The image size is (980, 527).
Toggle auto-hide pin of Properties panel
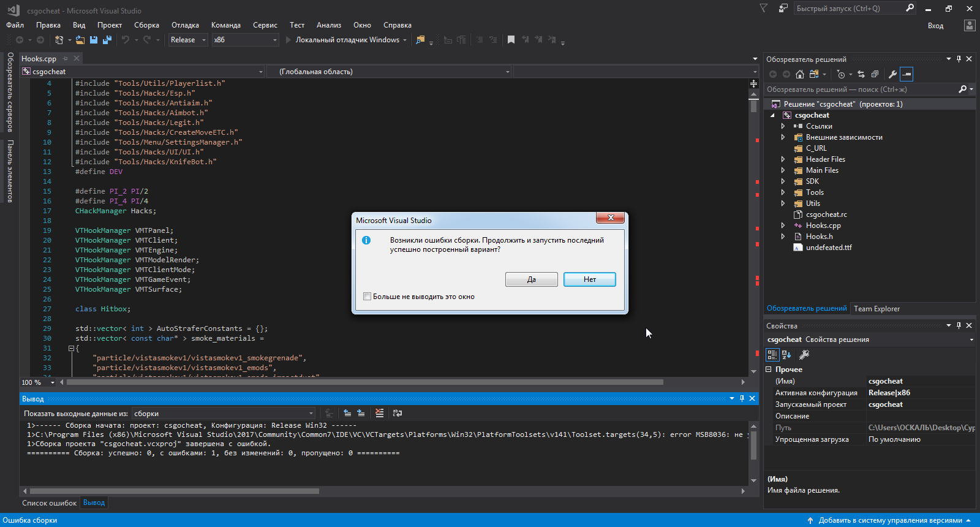tap(959, 325)
